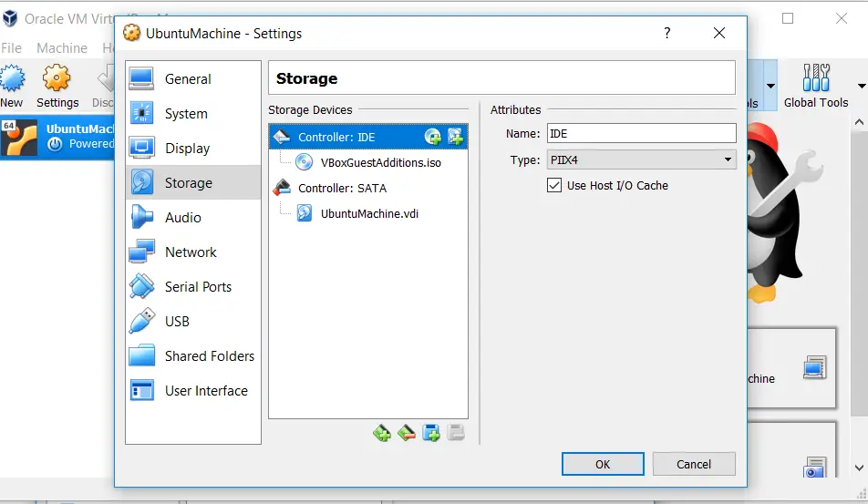Open the dialog help question mark
The height and width of the screenshot is (504, 868).
(667, 33)
